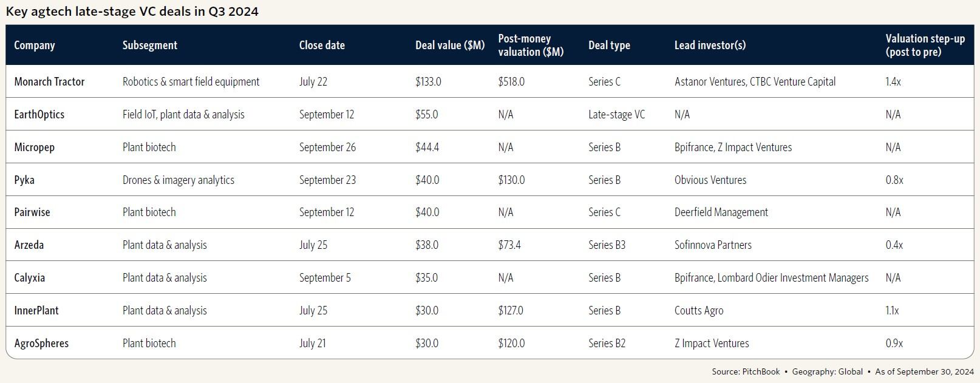Select Arzeda's Series B3 deal type

(607, 245)
